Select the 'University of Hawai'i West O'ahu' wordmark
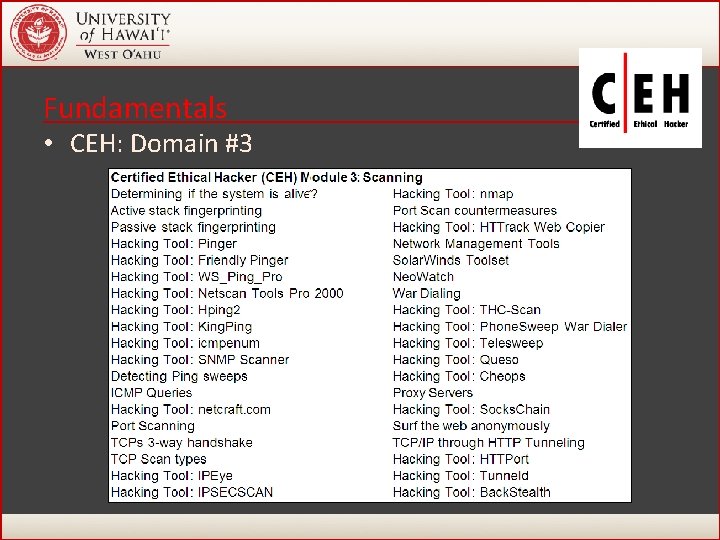720x540 pixels. click(123, 35)
